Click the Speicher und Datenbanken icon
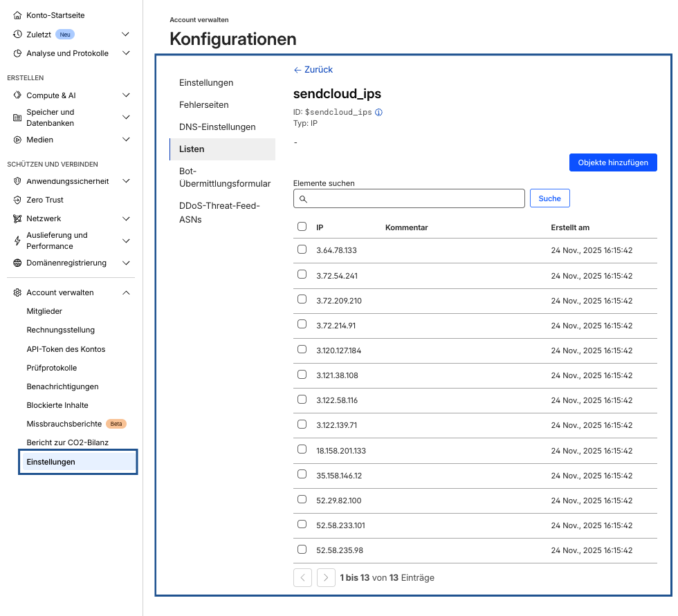This screenshot has width=678, height=616. tap(17, 118)
